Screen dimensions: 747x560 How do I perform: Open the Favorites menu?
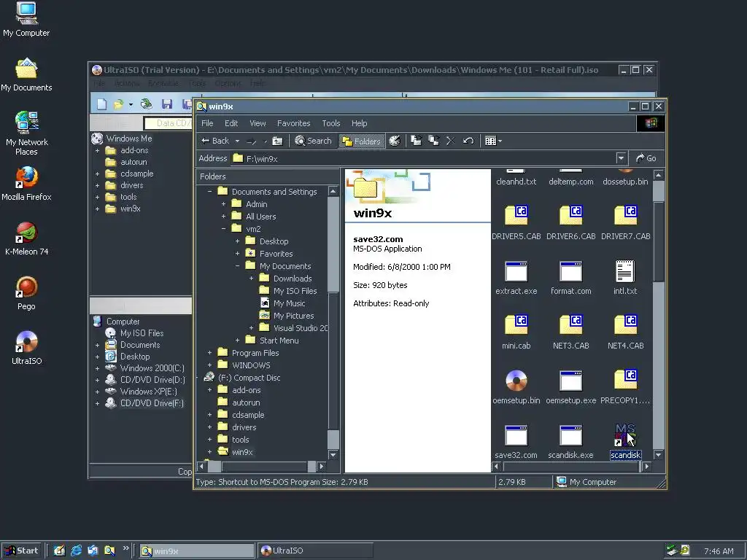point(293,123)
